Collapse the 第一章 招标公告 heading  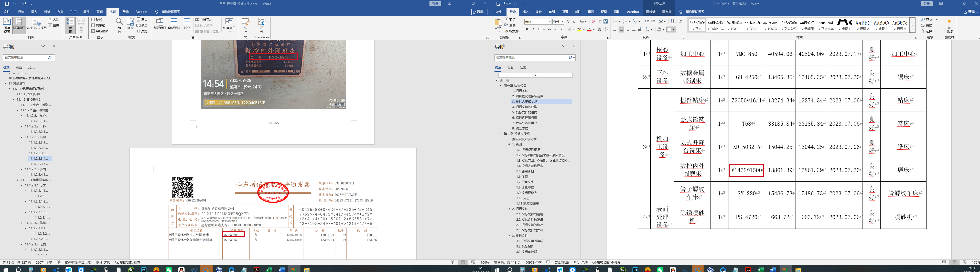click(501, 86)
